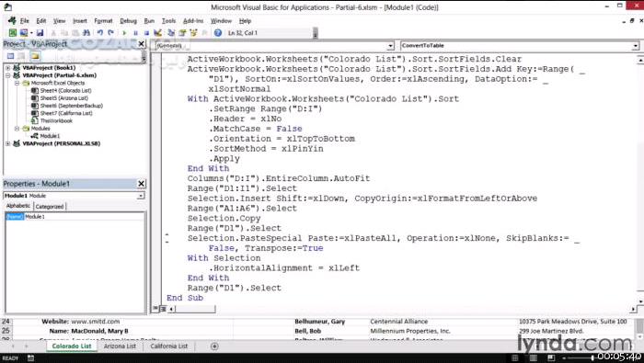Switch to the Alphabetic properties tab
644x363 pixels.
click(18, 206)
